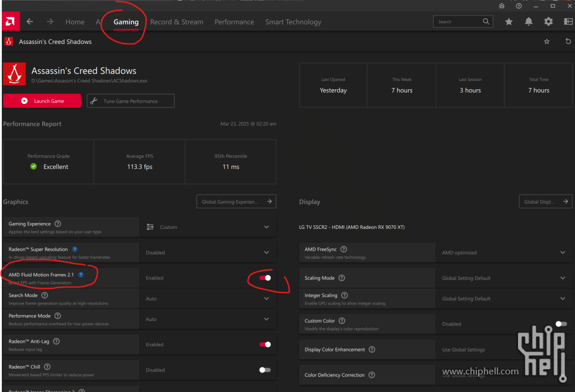575x392 pixels.
Task: Click the Performance Grade Excellent card
Action: click(x=48, y=161)
